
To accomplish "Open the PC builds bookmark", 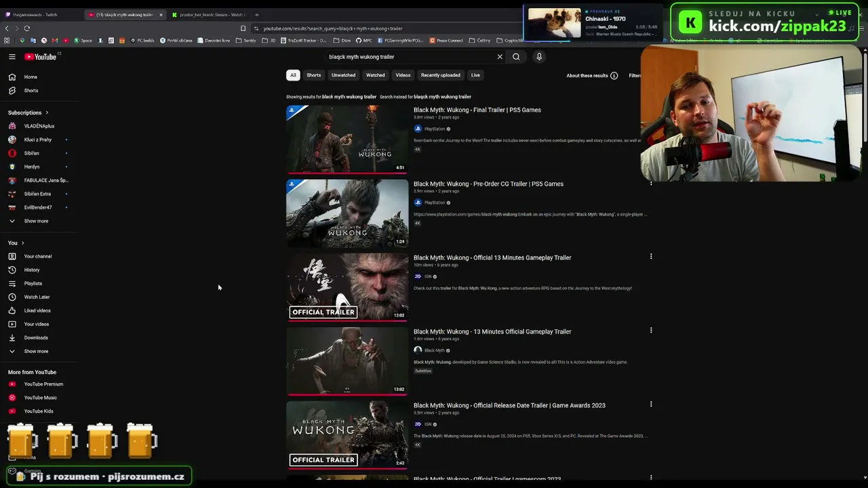I will pos(142,41).
